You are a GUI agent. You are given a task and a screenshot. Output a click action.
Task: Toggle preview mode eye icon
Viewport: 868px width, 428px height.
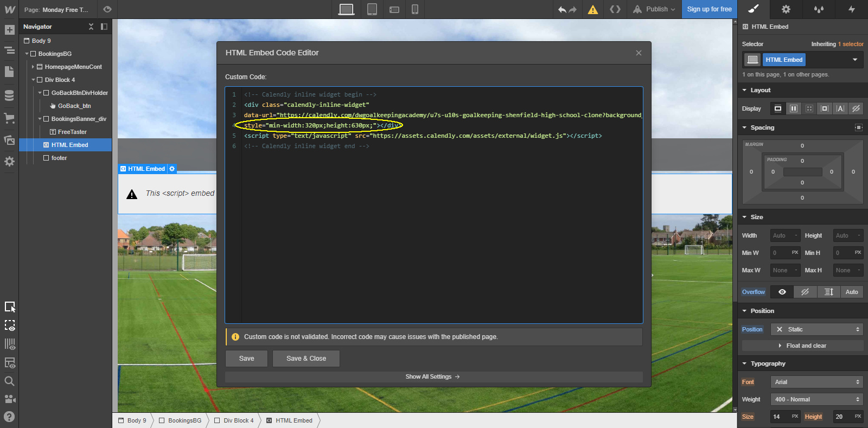107,9
